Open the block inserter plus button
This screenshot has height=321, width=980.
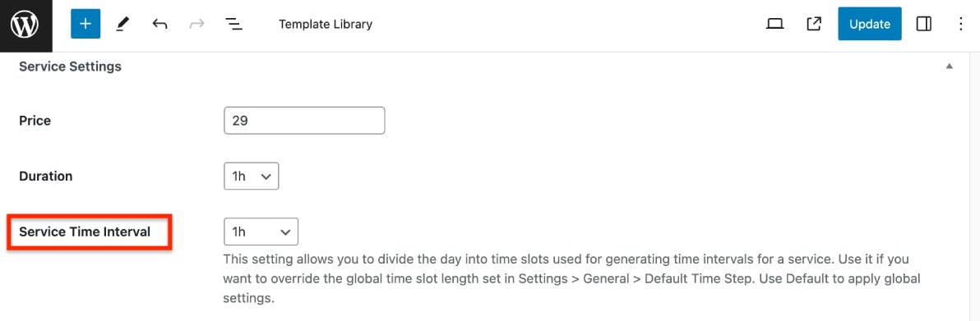[86, 25]
